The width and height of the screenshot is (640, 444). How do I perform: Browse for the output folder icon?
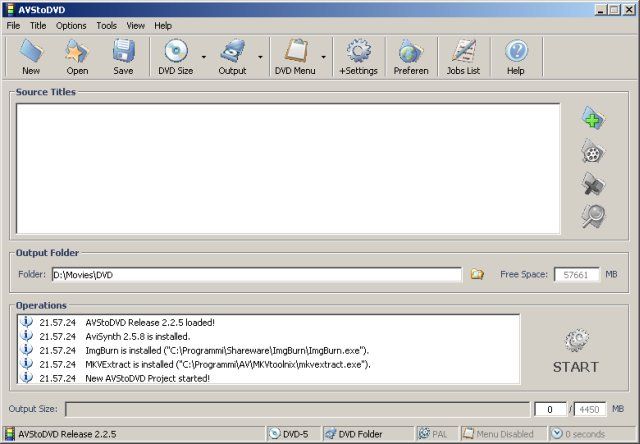coord(477,274)
